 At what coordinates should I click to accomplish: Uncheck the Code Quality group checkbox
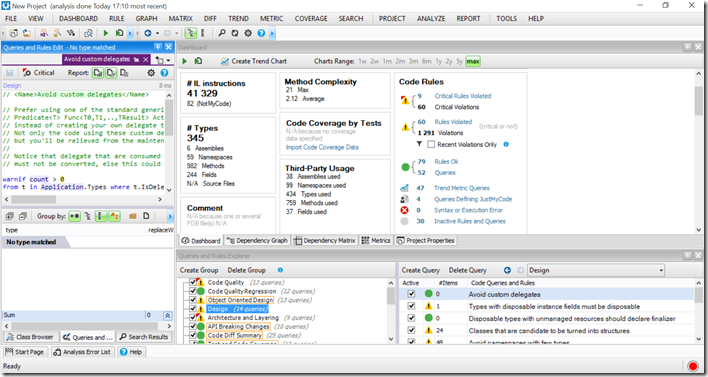pyautogui.click(x=192, y=282)
